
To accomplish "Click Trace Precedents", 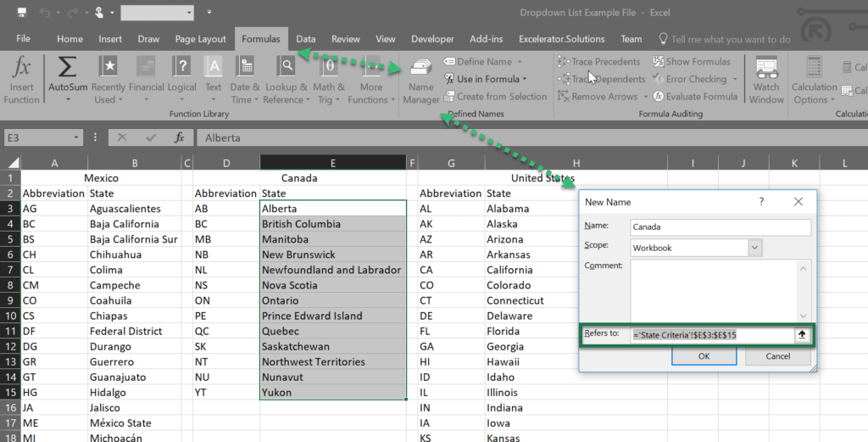I will tap(599, 61).
